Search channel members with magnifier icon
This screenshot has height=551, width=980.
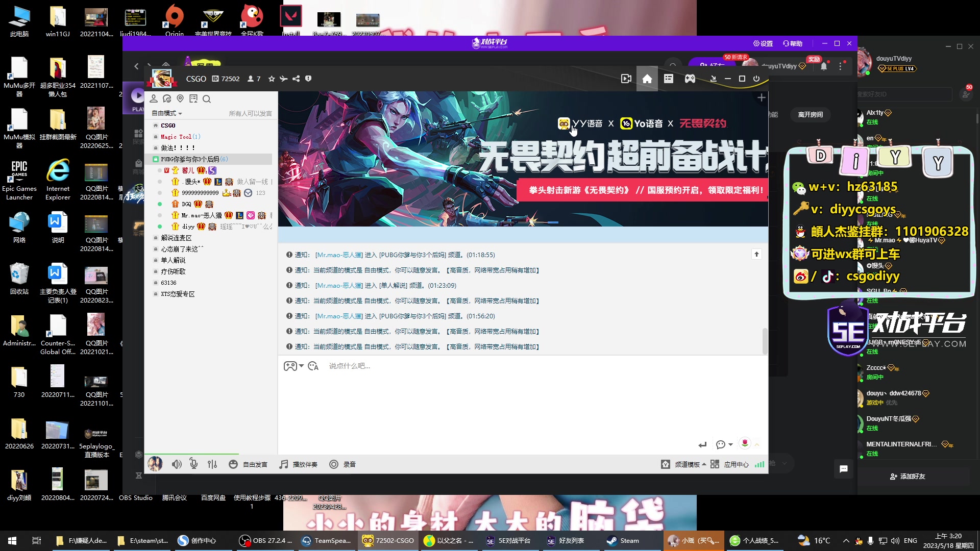click(207, 98)
